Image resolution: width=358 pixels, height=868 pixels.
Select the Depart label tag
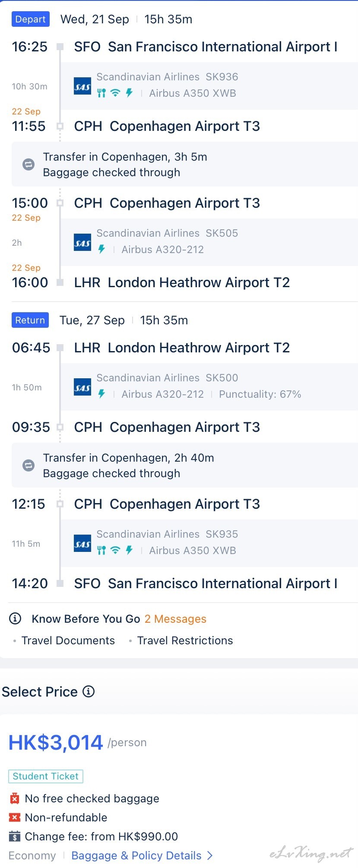[31, 19]
